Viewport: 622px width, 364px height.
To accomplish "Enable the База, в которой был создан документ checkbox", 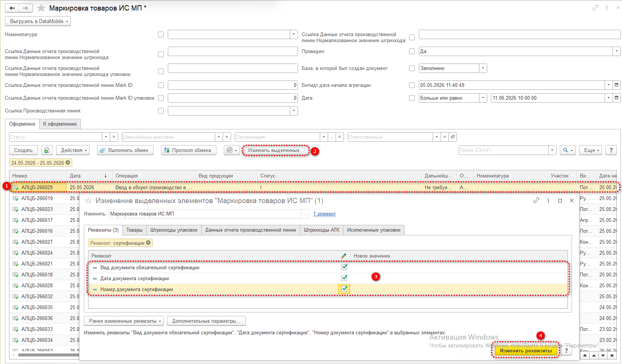I will coord(412,68).
